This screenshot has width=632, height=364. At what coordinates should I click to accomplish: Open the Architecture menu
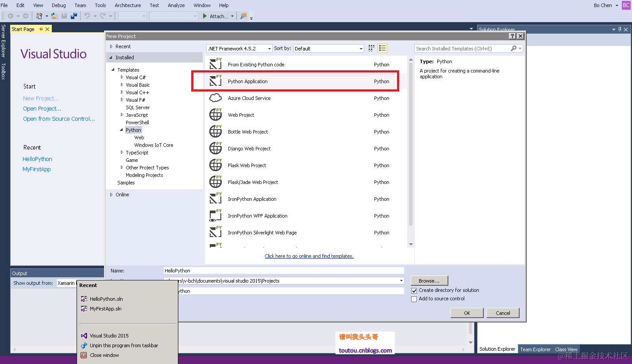pos(128,5)
